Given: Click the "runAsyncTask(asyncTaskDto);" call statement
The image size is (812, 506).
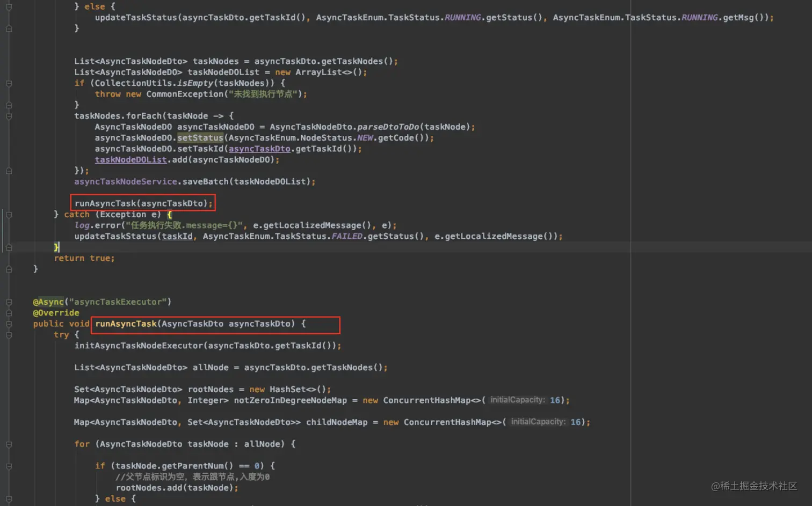Looking at the screenshot, I should click(143, 203).
